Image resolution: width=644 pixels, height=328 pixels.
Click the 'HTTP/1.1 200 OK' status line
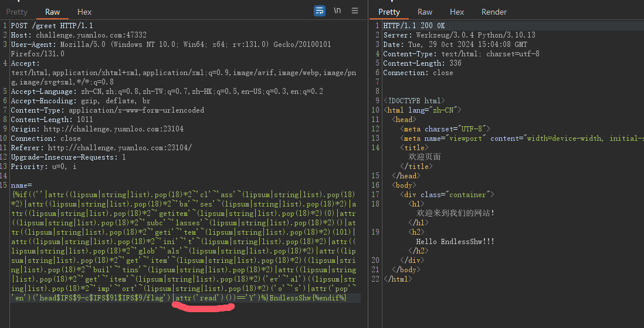coord(414,25)
